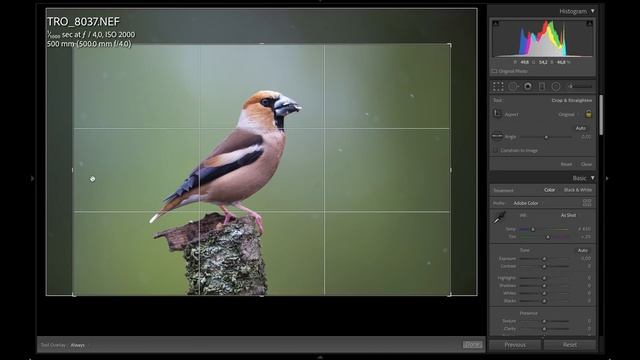Screen dimensions: 640x360
Task: Pick the White Balance eyedropper tool
Action: [x=498, y=218]
